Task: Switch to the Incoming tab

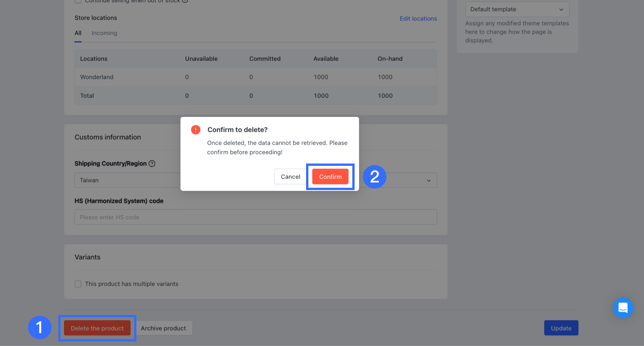Action: point(104,33)
